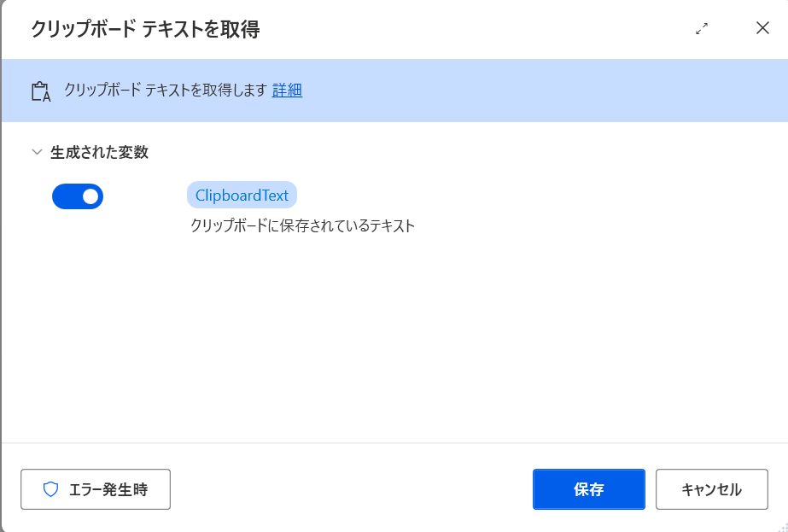Select the ClipboardText variable name chip

point(242,195)
